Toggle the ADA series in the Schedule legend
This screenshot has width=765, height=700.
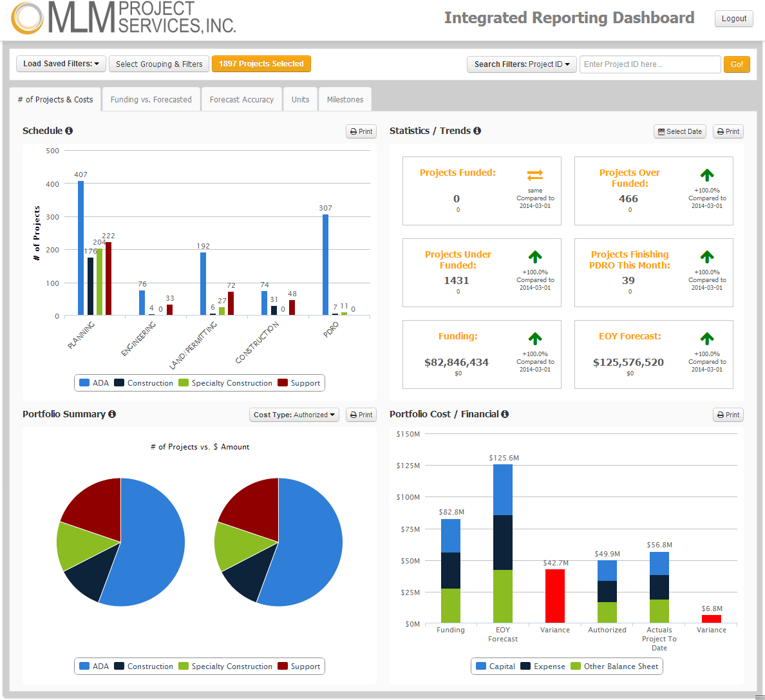[x=95, y=383]
